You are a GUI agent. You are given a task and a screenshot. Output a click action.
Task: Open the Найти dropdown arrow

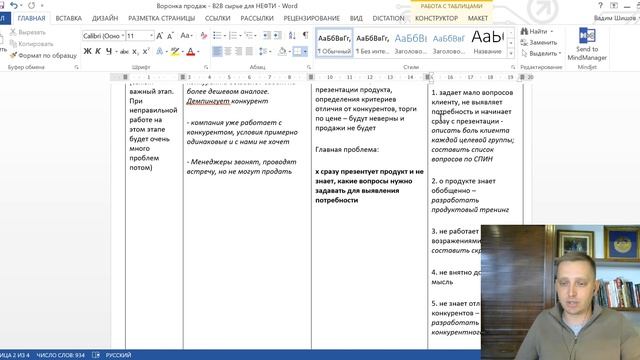pos(551,31)
